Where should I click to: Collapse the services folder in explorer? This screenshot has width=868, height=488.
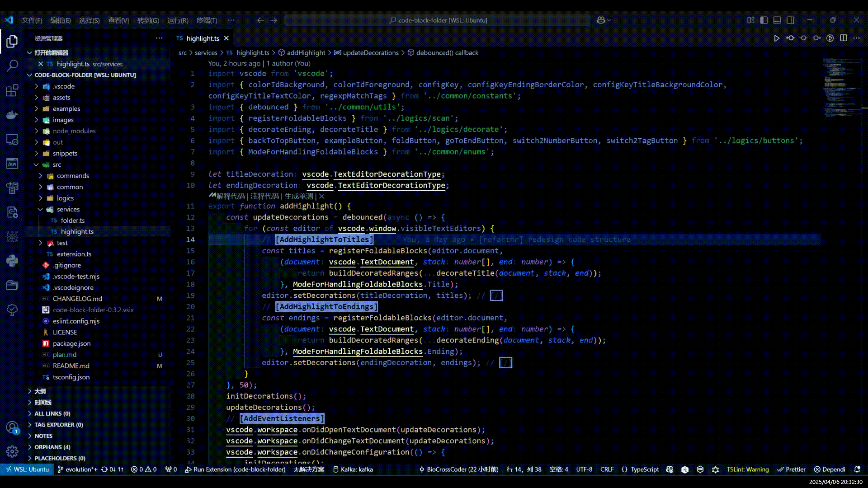[x=68, y=209]
